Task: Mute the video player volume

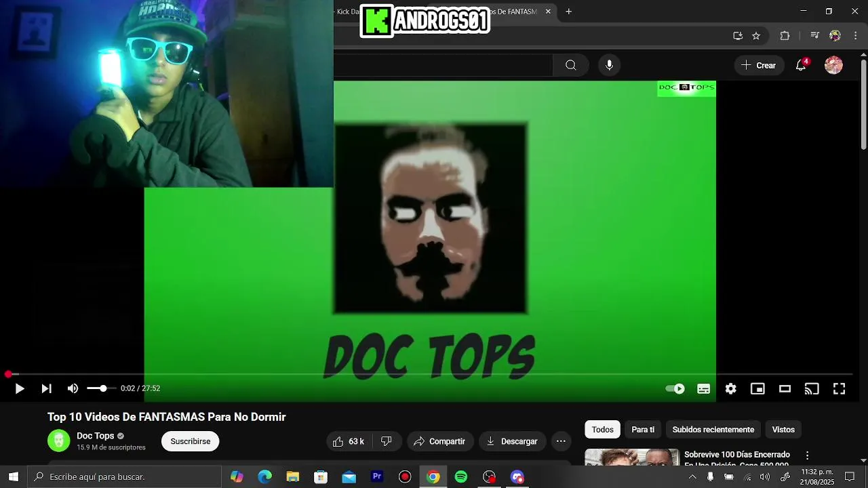Action: [x=73, y=388]
